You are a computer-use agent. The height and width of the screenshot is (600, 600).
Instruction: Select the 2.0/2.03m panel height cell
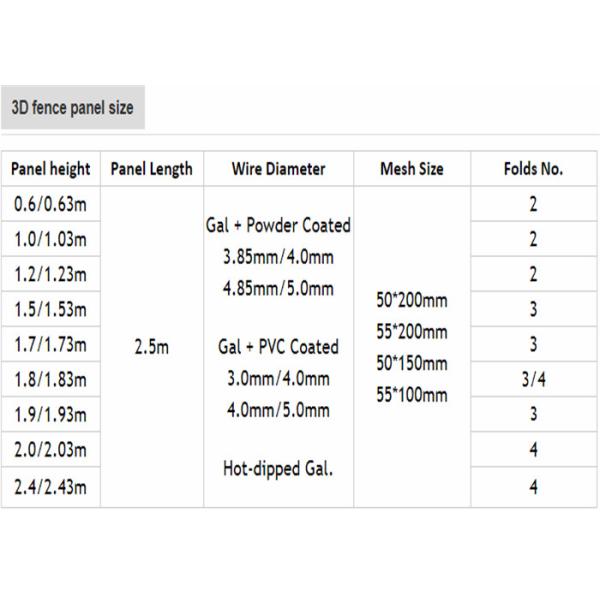point(51,452)
